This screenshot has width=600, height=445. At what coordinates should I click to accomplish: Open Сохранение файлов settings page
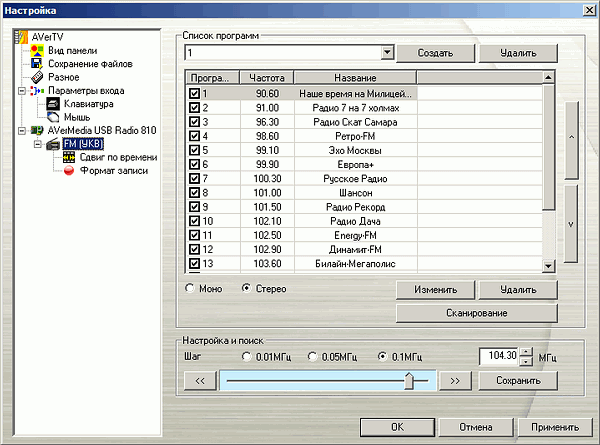click(x=90, y=64)
